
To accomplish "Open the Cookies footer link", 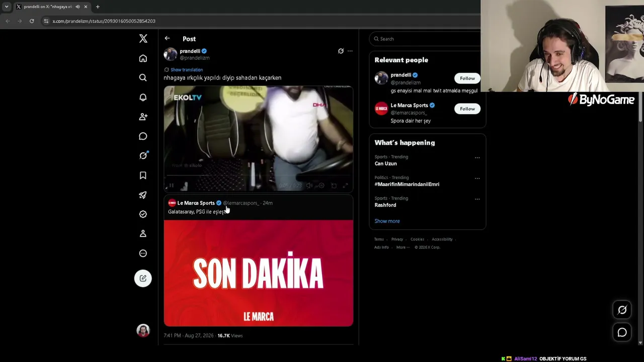I will click(417, 239).
